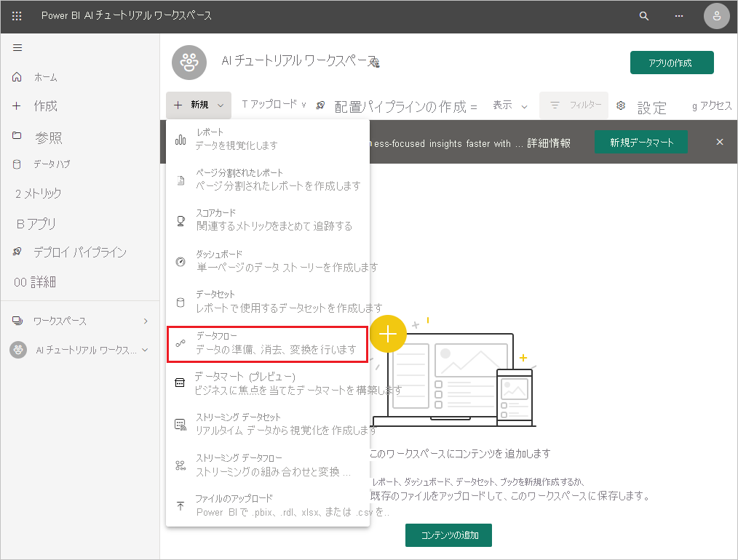Select ストリーミング データフロー menu item
This screenshot has height=560, width=738.
click(x=268, y=465)
